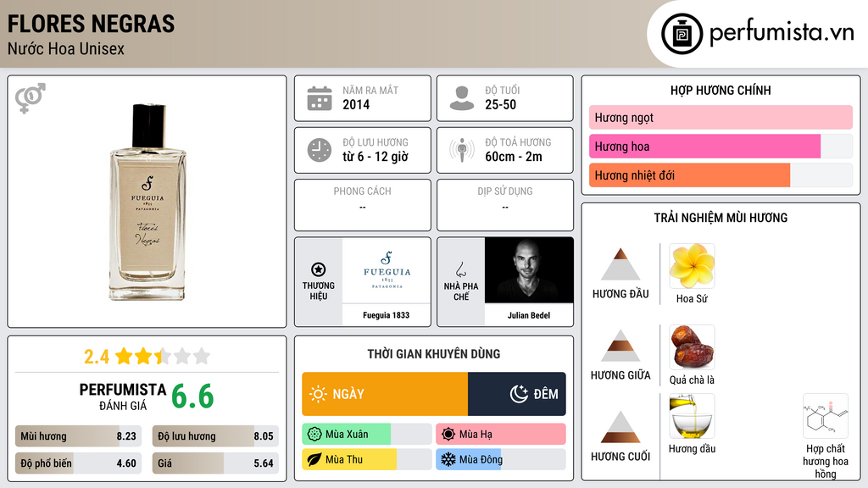Click the Hương nhiệt đới accord bar
Image resolution: width=868 pixels, height=488 pixels.
pos(721,175)
